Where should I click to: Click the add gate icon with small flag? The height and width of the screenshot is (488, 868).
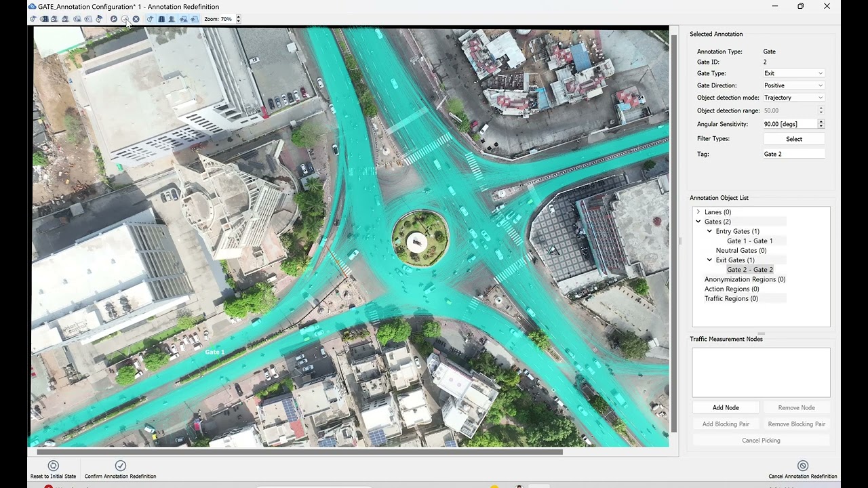click(x=33, y=19)
